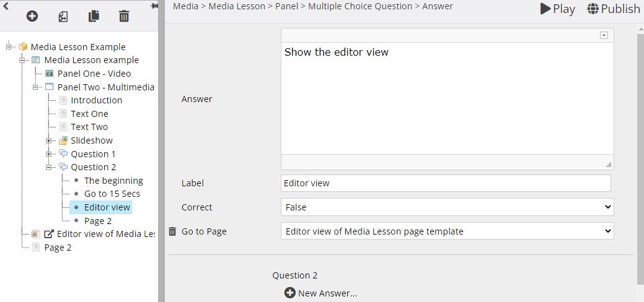Click the add new item plus icon
Viewport: 644px width, 302px height.
pos(32,16)
